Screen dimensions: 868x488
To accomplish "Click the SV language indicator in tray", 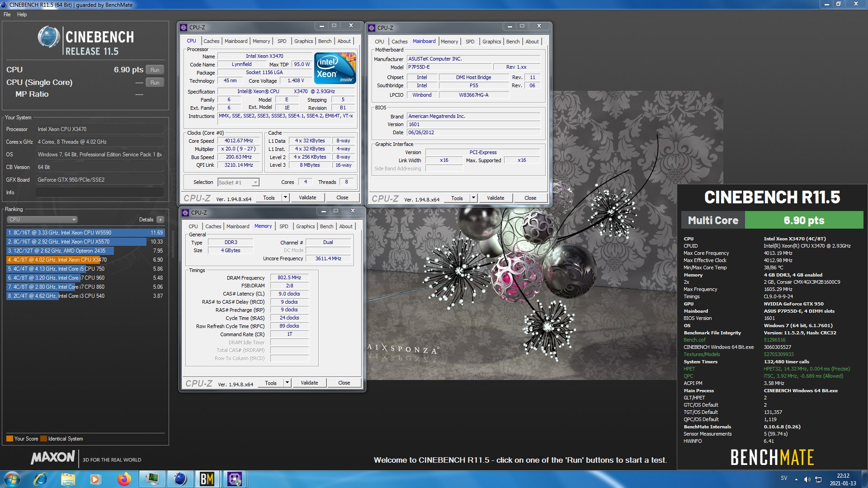I will click(784, 478).
